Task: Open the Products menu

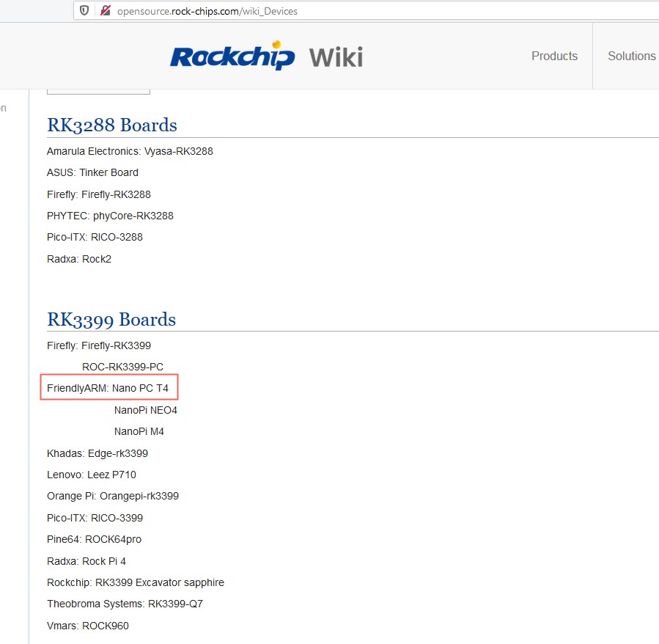Action: click(554, 56)
